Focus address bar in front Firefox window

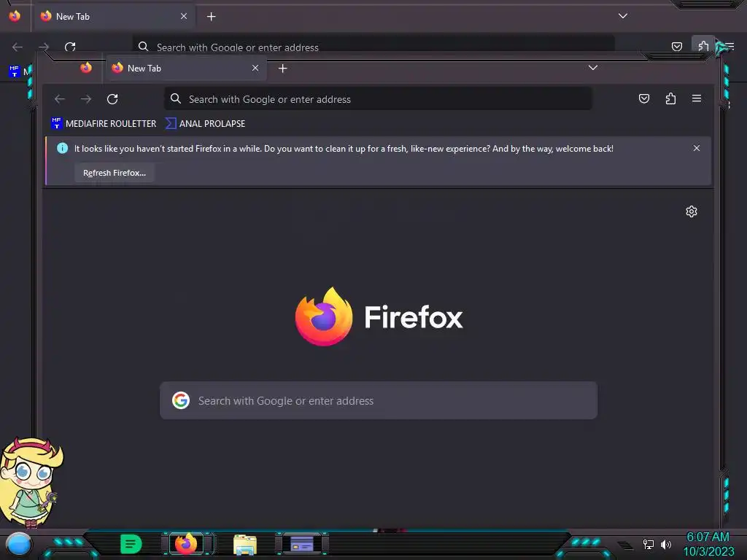[379, 99]
